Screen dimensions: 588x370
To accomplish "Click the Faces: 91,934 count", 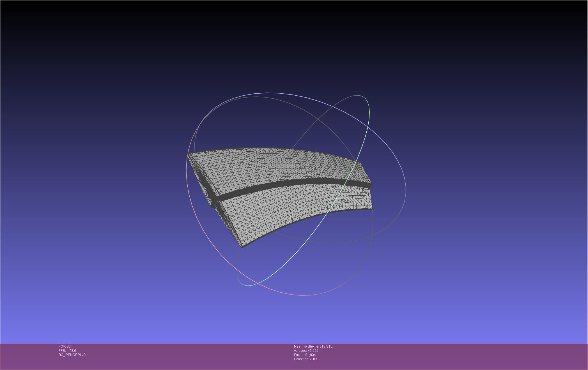I will click(x=305, y=355).
